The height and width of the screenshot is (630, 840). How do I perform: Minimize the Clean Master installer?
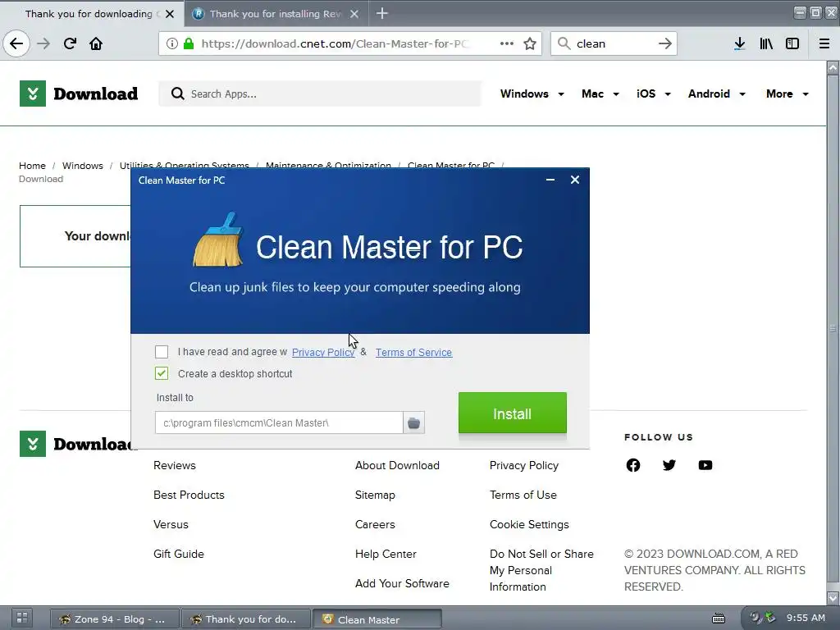pyautogui.click(x=550, y=180)
